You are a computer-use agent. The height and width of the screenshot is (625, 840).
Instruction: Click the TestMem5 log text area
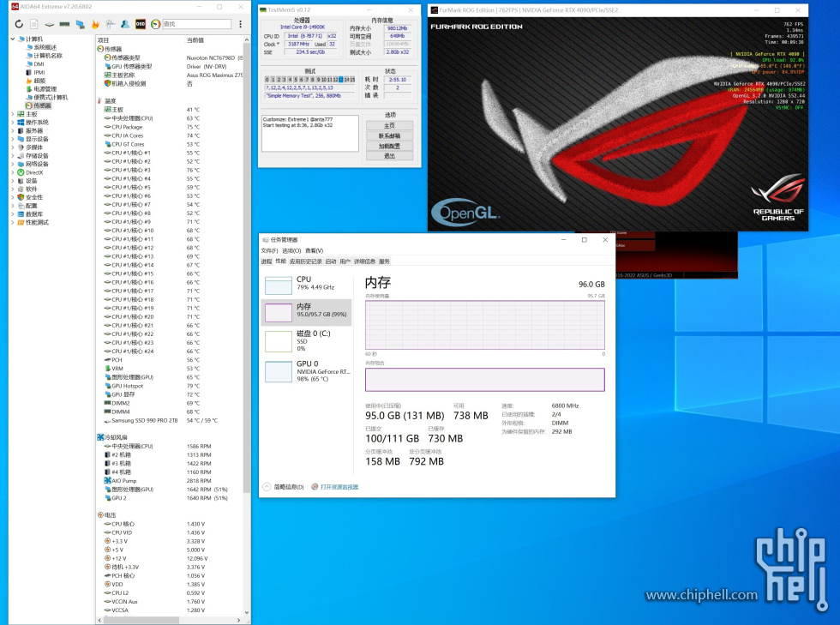tap(309, 134)
